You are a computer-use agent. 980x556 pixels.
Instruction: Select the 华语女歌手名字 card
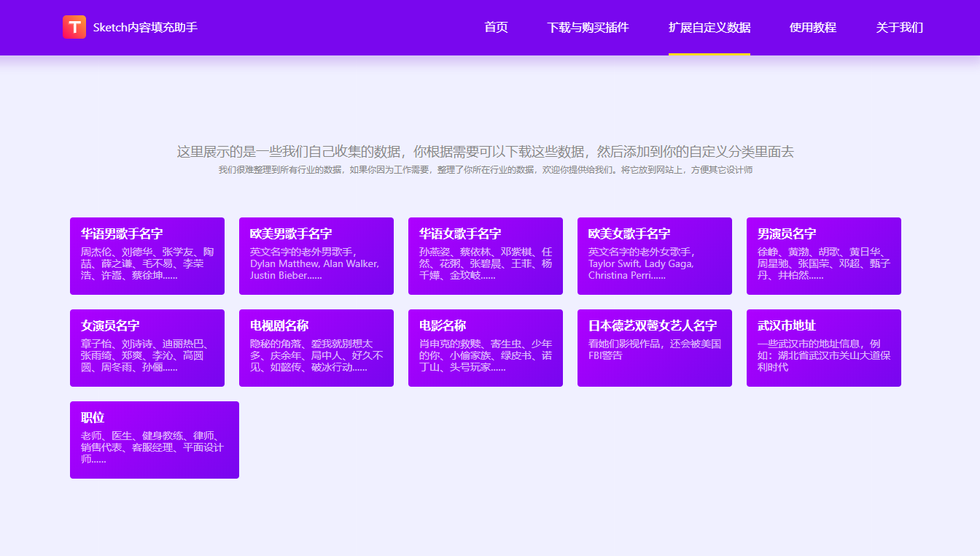486,256
